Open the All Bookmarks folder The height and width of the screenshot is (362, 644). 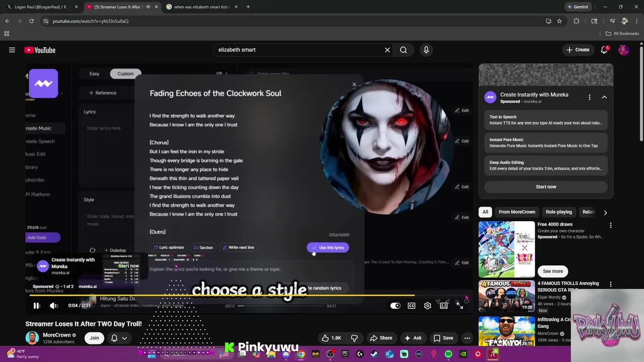(622, 34)
